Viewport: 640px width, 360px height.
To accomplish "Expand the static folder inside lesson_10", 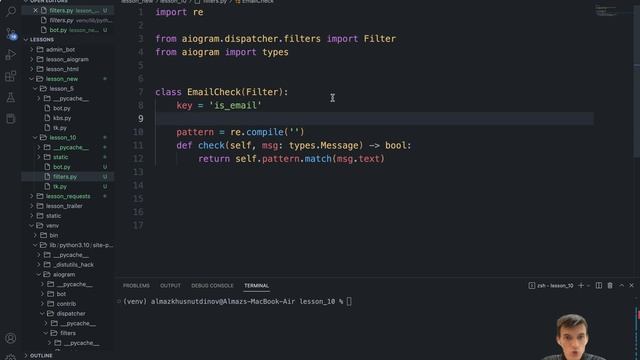I will pyautogui.click(x=60, y=157).
